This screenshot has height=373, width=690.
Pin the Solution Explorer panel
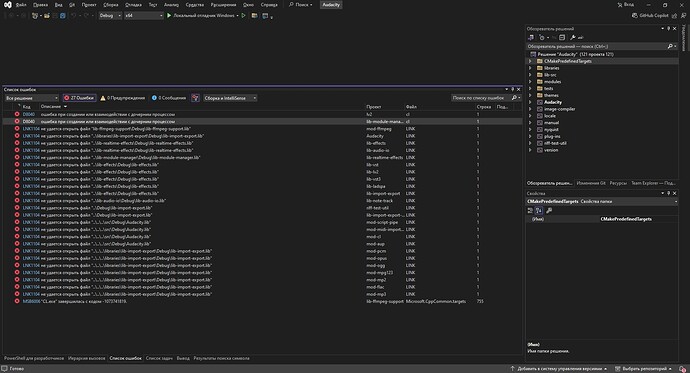(668, 29)
